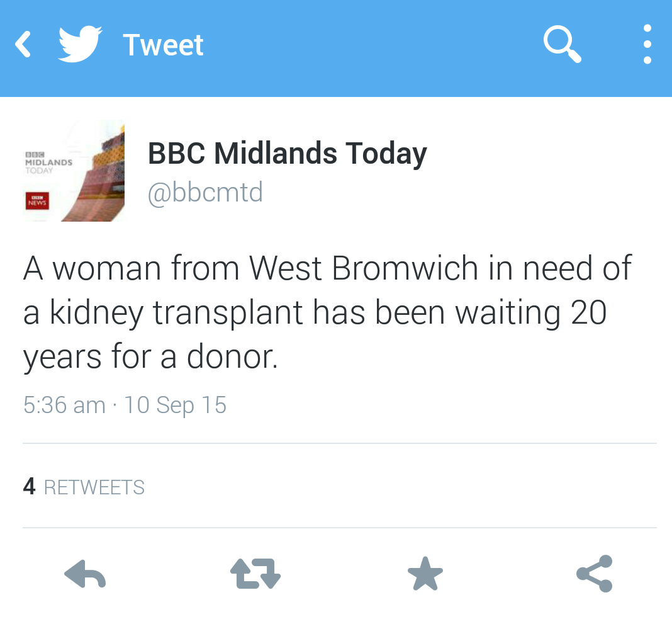Retweet this kidney transplant tweet

click(x=255, y=574)
